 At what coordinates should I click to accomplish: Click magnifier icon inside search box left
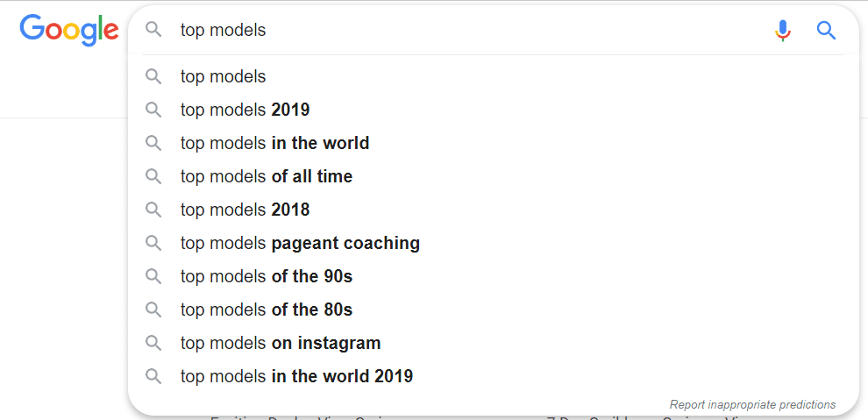[x=153, y=30]
